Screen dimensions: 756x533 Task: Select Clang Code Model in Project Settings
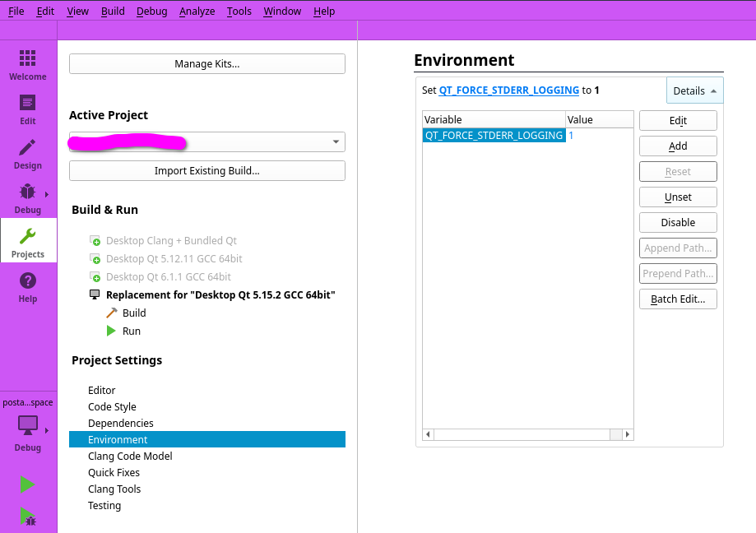(x=130, y=457)
